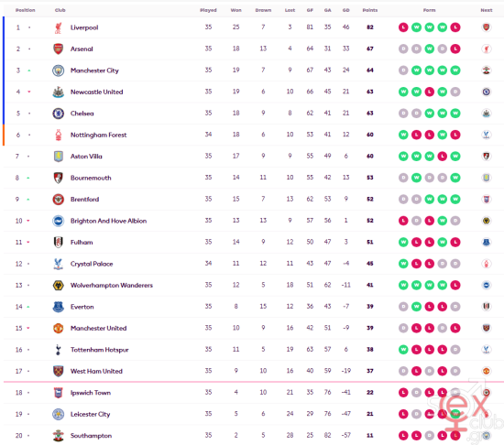Open Ipswich Town club link
The image size is (504, 445).
[x=91, y=393]
